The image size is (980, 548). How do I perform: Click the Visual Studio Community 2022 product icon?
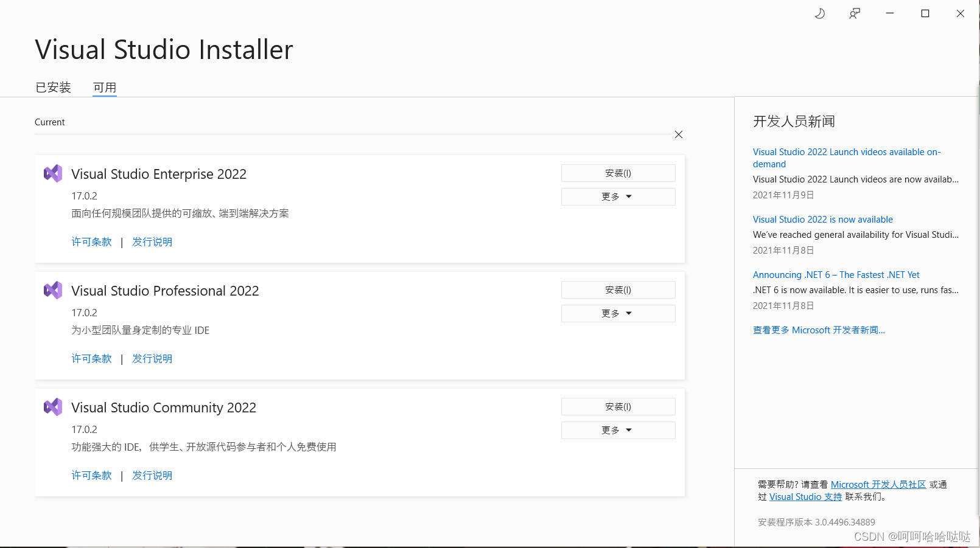click(x=52, y=407)
